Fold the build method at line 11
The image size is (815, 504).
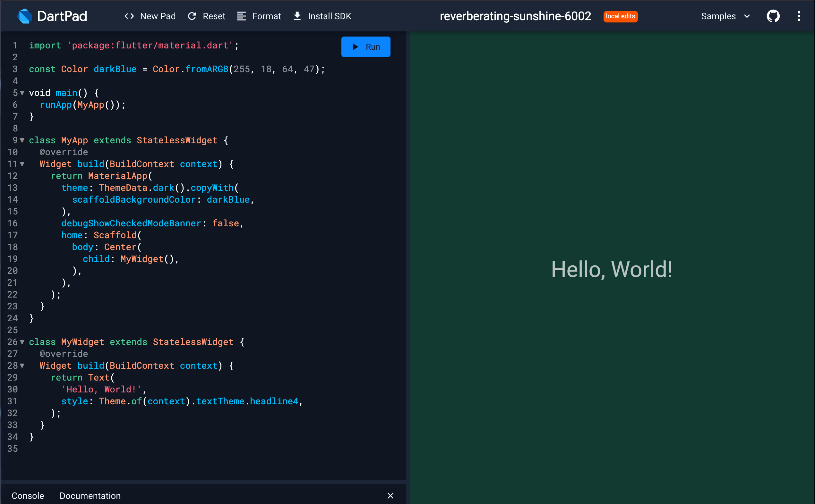22,164
